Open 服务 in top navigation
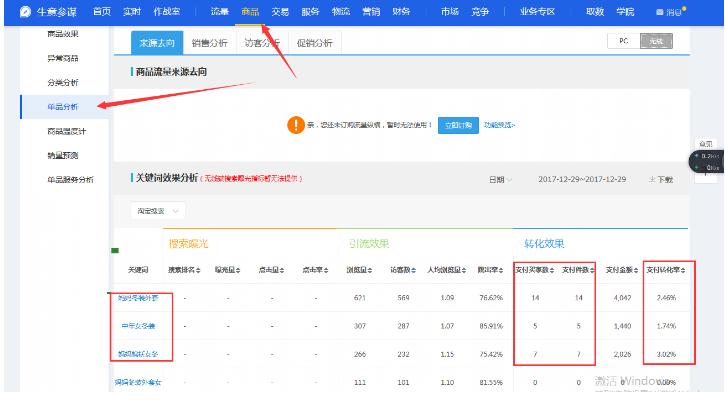725x404 pixels. (x=310, y=12)
